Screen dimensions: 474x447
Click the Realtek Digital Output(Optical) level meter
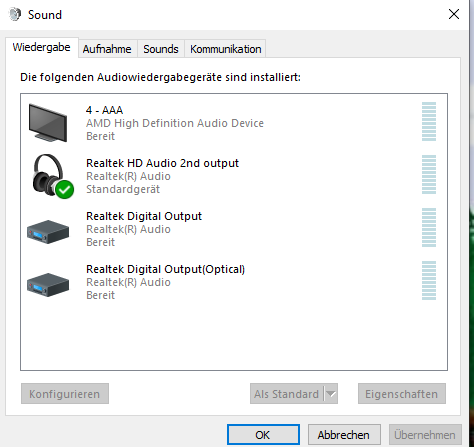(429, 280)
